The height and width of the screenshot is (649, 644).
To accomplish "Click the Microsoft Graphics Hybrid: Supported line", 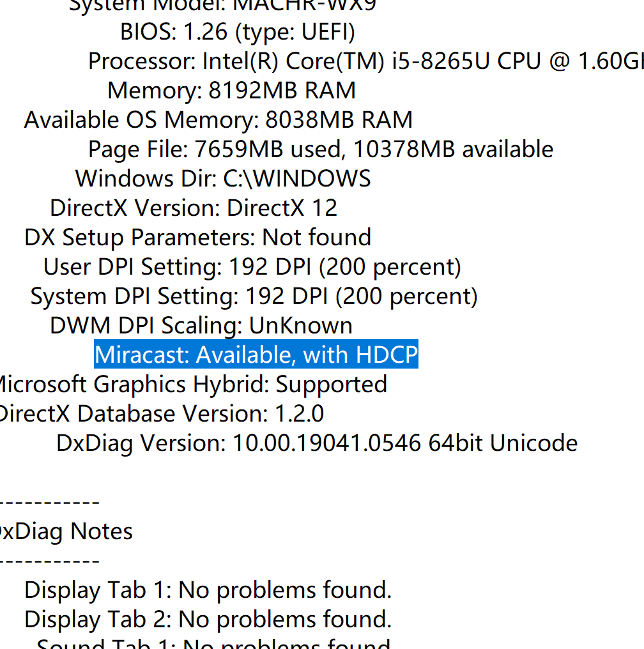I will coord(194,385).
